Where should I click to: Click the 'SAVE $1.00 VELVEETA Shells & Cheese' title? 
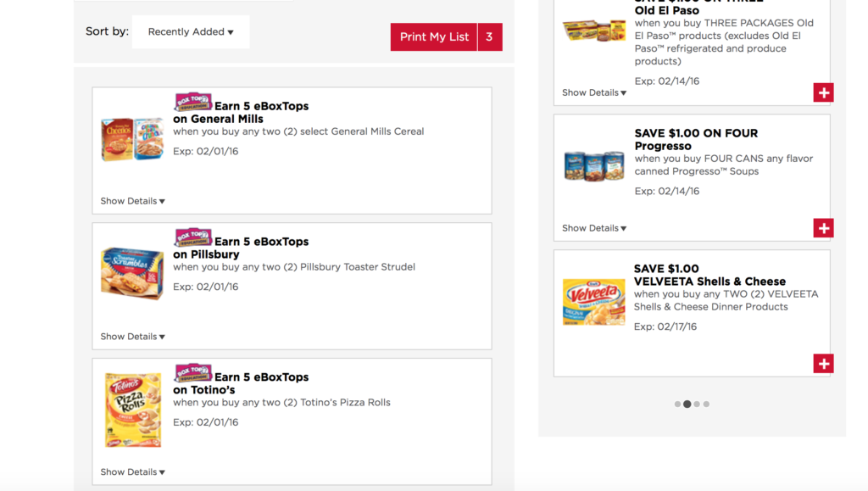tap(709, 275)
